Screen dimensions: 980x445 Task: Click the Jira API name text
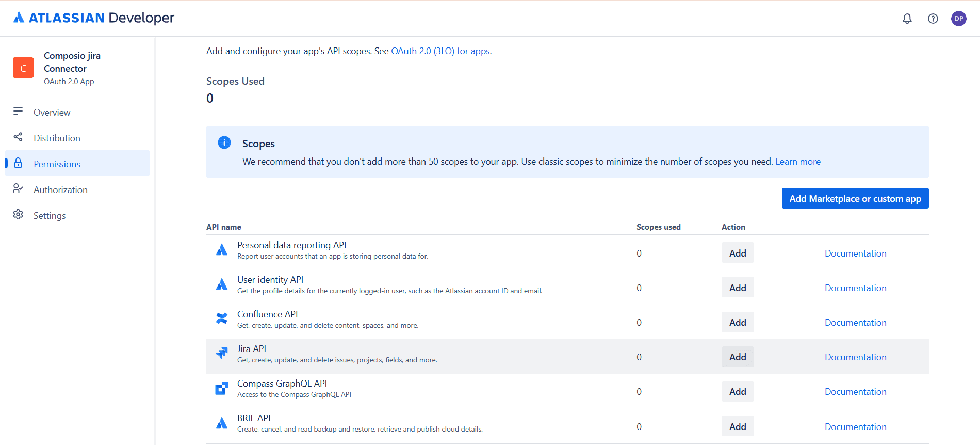point(252,349)
